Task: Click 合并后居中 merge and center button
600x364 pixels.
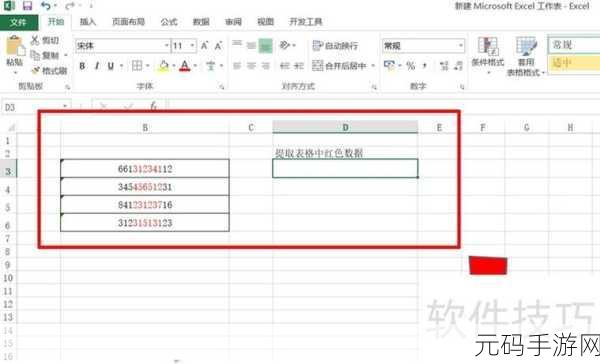Action: click(339, 66)
